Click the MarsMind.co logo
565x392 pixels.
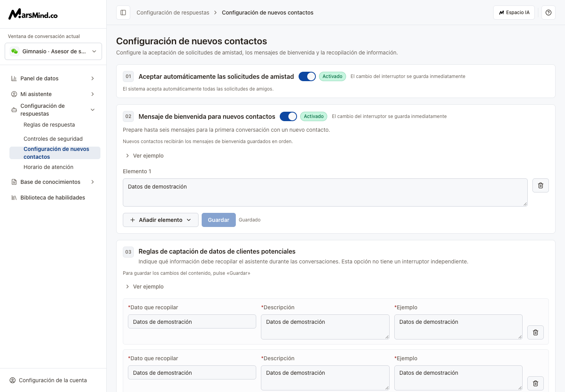tap(33, 14)
